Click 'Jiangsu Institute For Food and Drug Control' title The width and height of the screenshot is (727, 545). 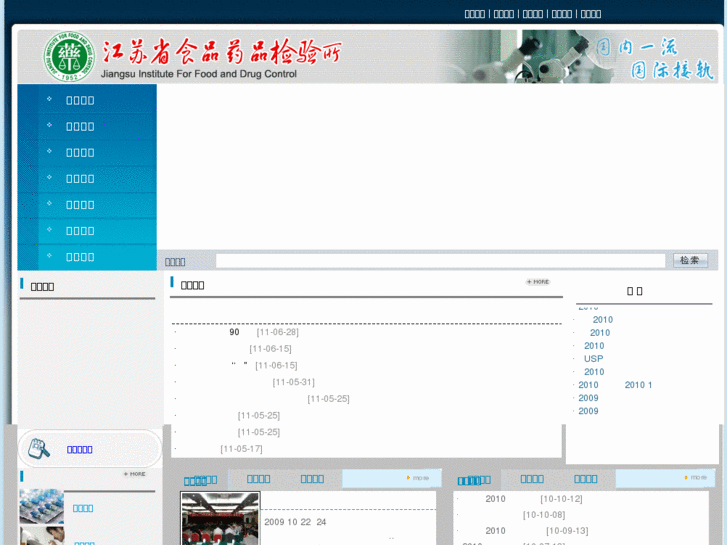(x=198, y=74)
